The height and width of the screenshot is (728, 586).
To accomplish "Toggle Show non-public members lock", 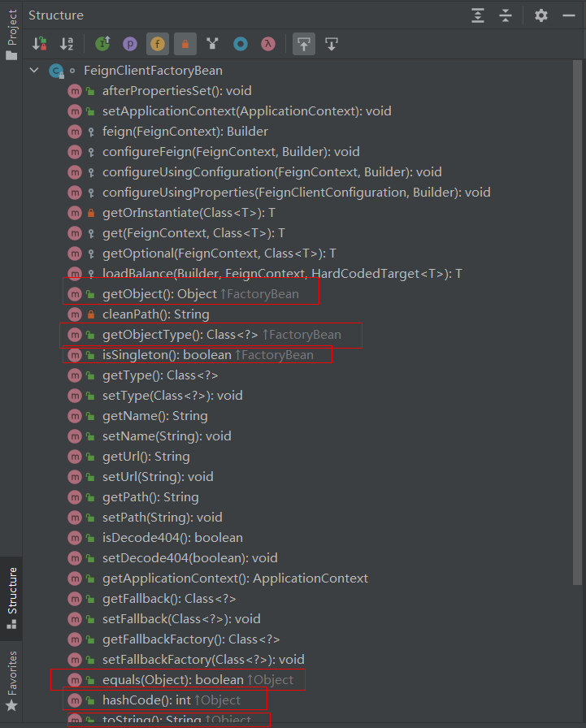I will point(185,44).
